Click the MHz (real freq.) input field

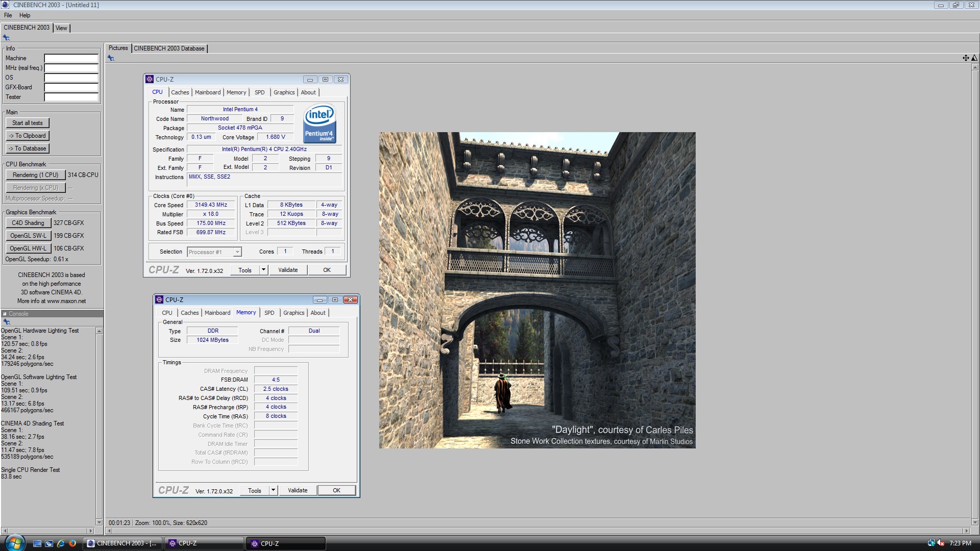tap(71, 68)
